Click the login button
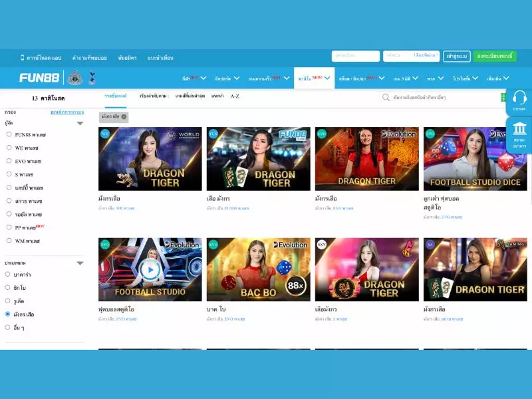This screenshot has height=399, width=532. (x=457, y=57)
